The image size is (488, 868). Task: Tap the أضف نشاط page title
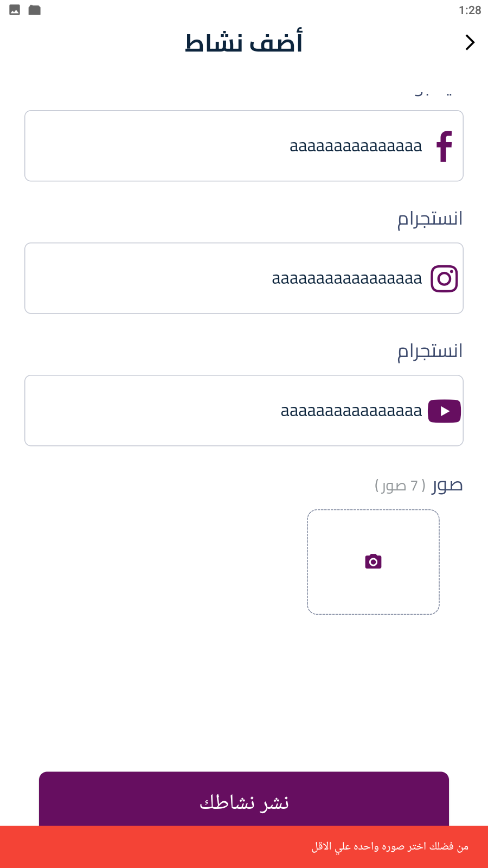243,43
